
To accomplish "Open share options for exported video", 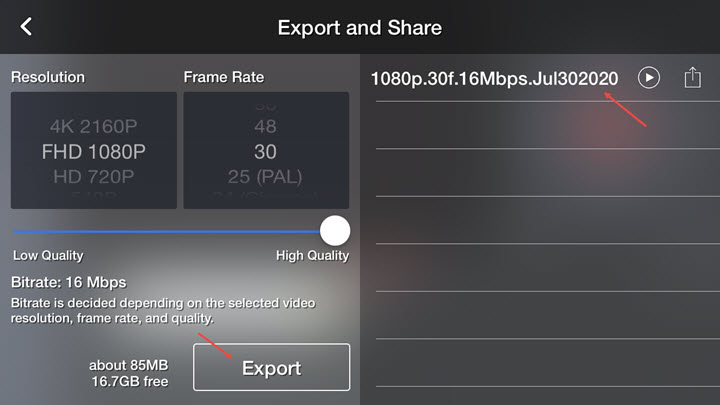I will pos(692,78).
